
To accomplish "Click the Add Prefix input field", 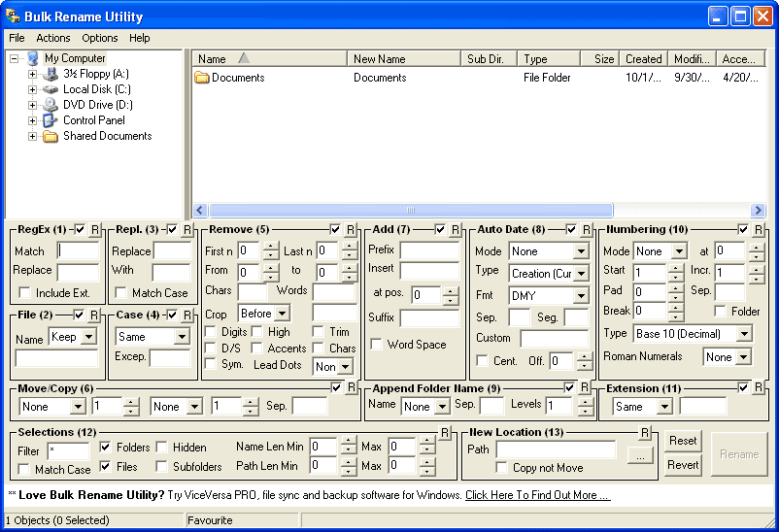I will click(429, 249).
